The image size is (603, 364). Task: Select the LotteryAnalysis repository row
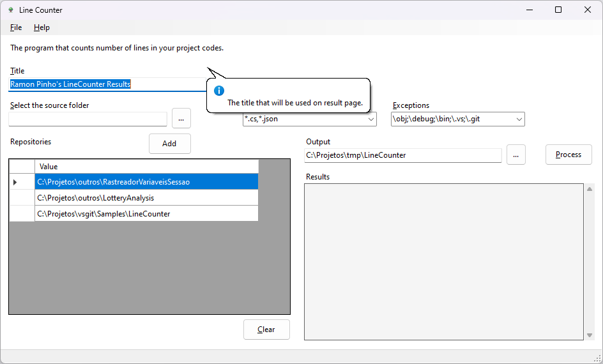pos(146,198)
